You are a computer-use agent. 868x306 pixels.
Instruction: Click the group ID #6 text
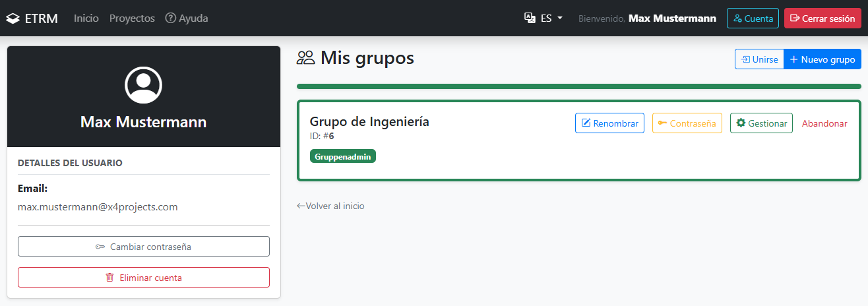pos(322,137)
